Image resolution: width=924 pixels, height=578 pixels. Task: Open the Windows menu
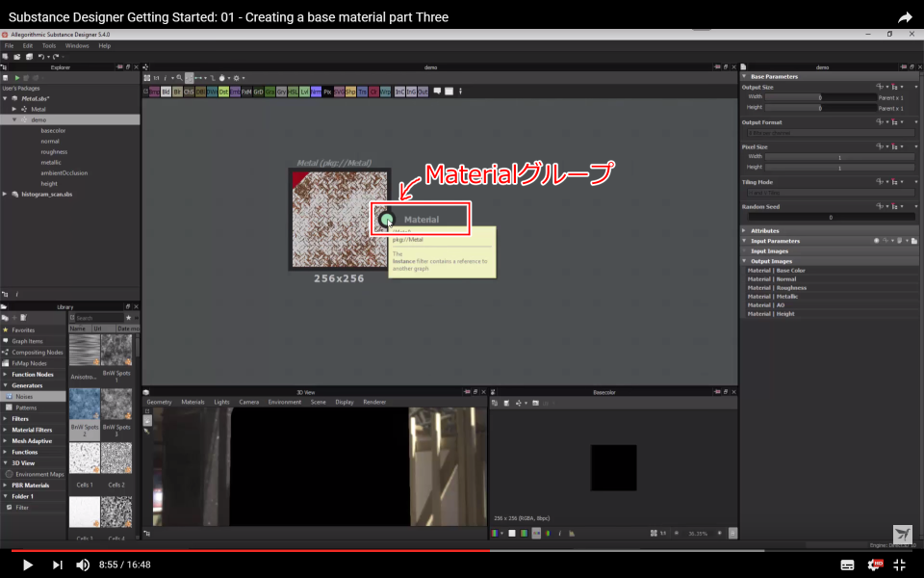point(77,45)
